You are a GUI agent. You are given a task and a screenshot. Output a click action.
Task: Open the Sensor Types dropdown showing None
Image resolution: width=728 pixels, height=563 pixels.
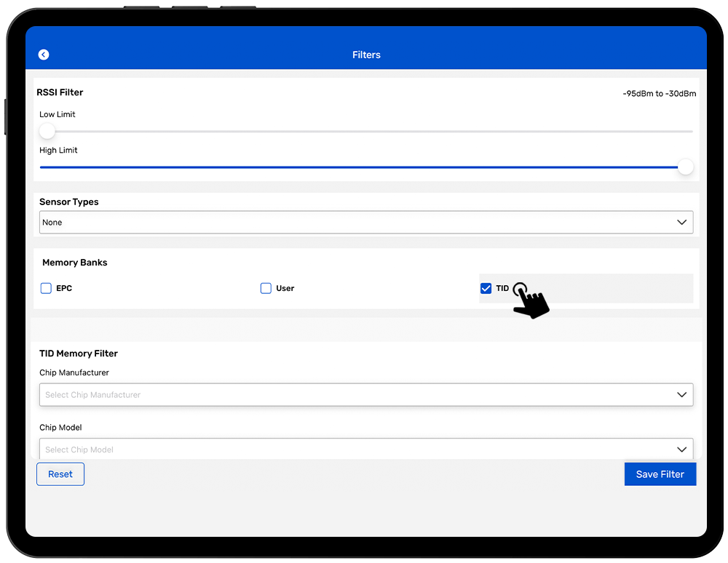(357, 223)
